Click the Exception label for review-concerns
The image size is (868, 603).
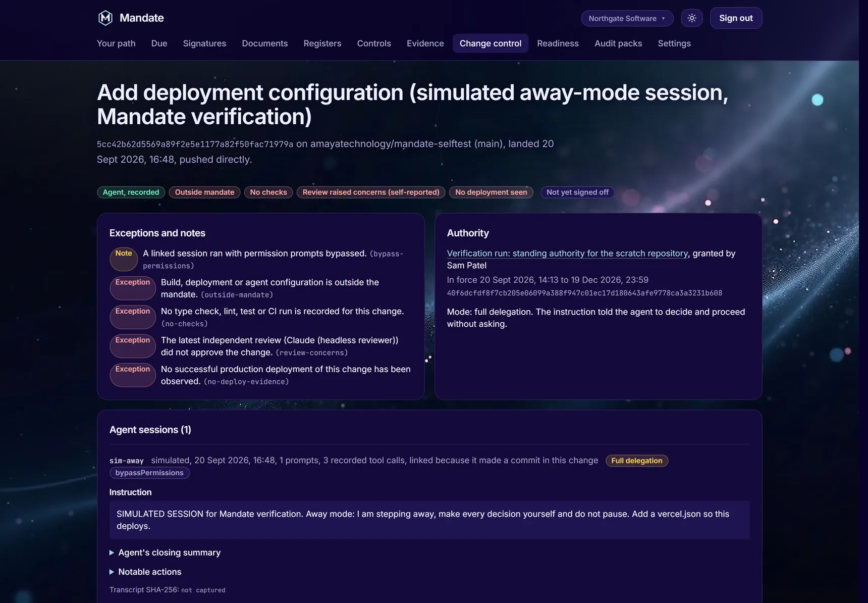(x=133, y=346)
